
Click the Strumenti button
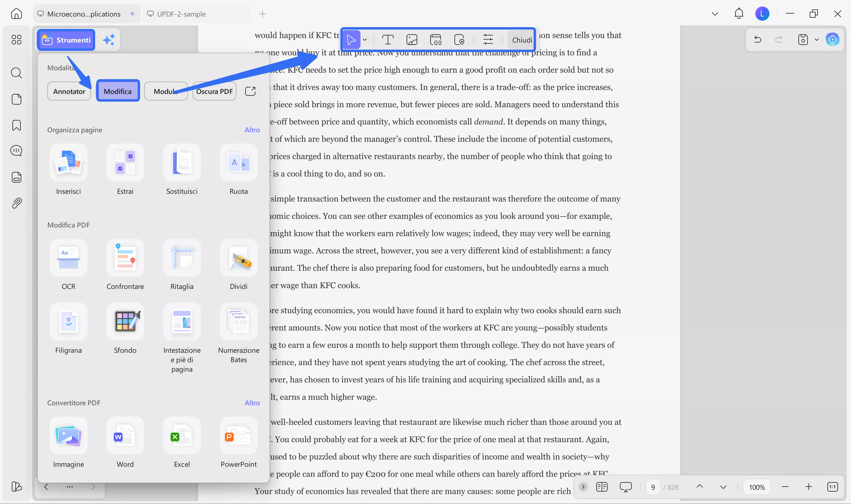(x=66, y=40)
